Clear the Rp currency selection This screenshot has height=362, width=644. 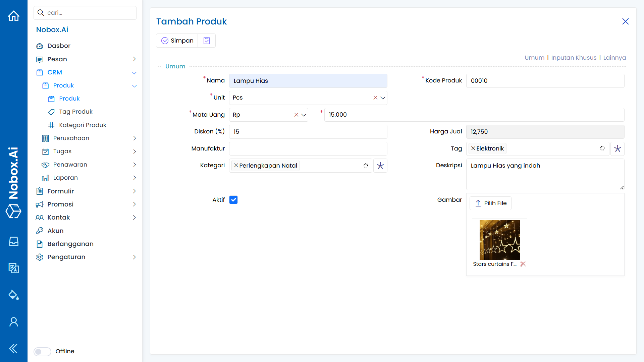(x=296, y=115)
